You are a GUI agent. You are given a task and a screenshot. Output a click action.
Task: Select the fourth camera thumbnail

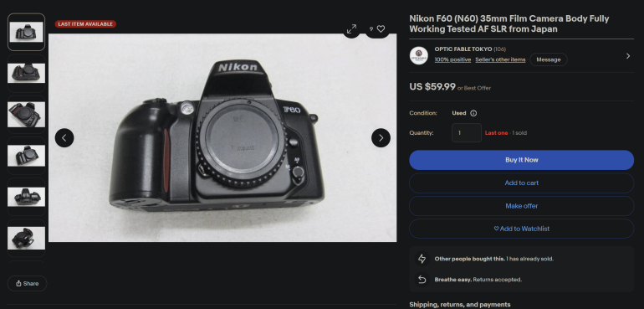(x=26, y=156)
